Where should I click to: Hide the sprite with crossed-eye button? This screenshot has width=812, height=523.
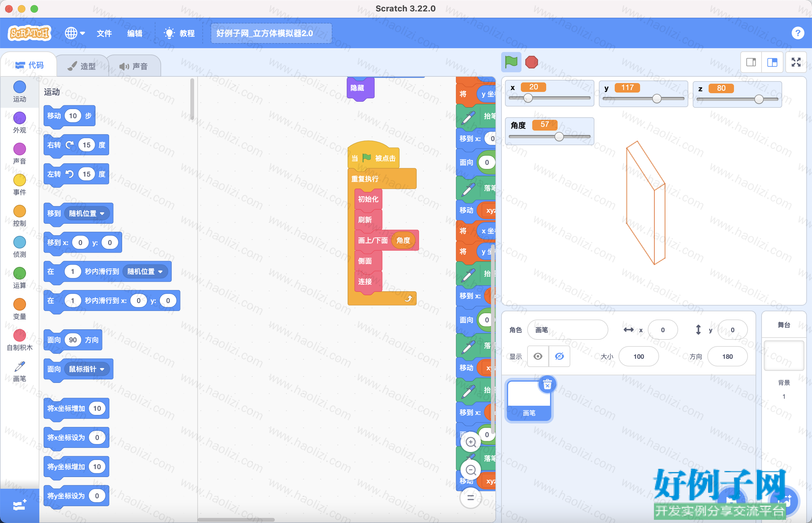tap(559, 356)
